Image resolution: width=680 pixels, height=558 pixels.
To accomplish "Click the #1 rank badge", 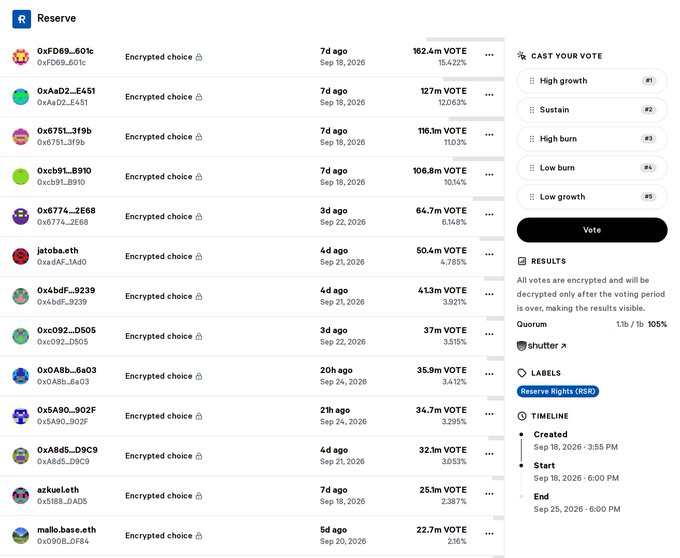I will click(x=648, y=81).
